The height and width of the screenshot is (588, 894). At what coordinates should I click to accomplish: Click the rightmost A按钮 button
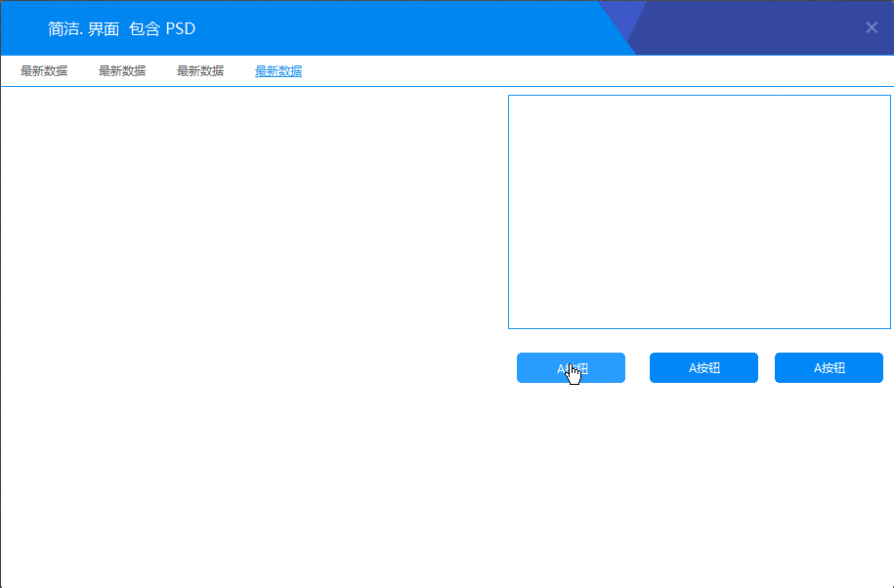coord(828,367)
